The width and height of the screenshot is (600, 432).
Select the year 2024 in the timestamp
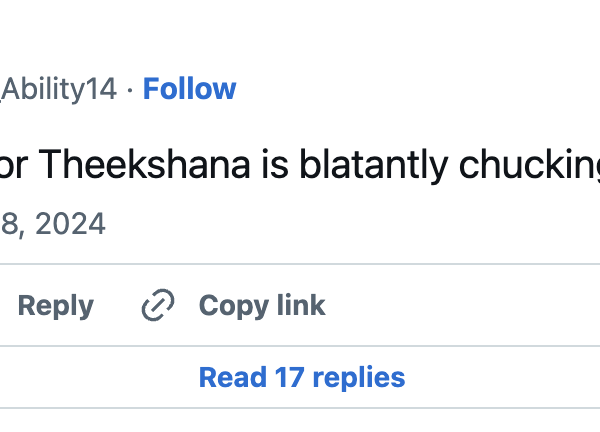70,223
